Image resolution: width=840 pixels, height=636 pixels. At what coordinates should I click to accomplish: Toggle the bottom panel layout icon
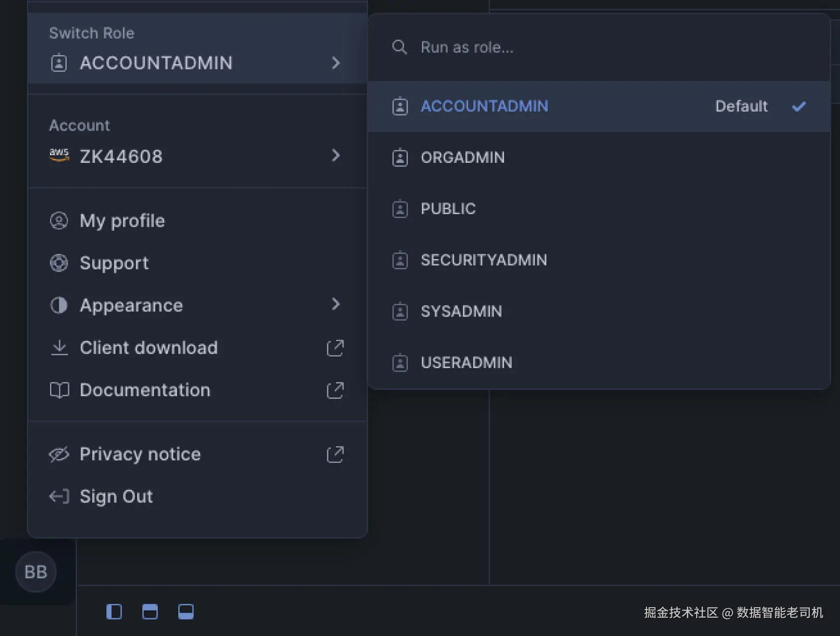186,611
